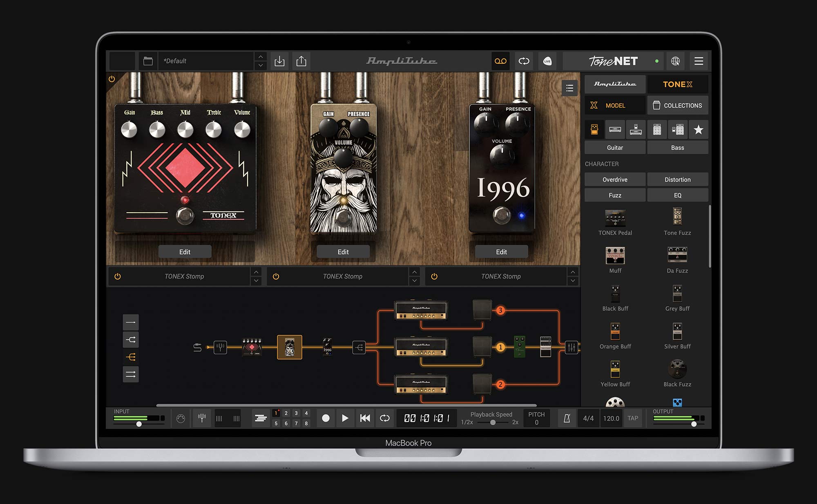The height and width of the screenshot is (504, 817).
Task: Switch to the COLLECTIONS tab
Action: (x=678, y=105)
